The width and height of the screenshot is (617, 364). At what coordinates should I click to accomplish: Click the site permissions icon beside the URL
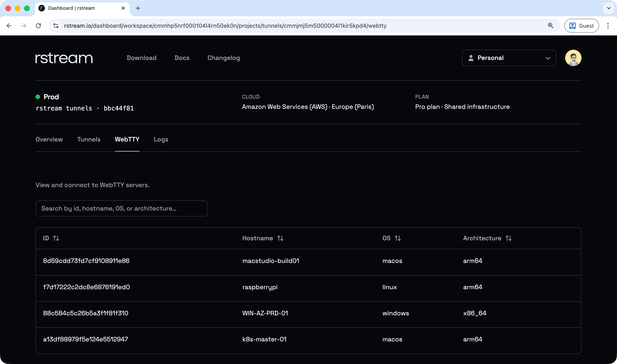[55, 25]
